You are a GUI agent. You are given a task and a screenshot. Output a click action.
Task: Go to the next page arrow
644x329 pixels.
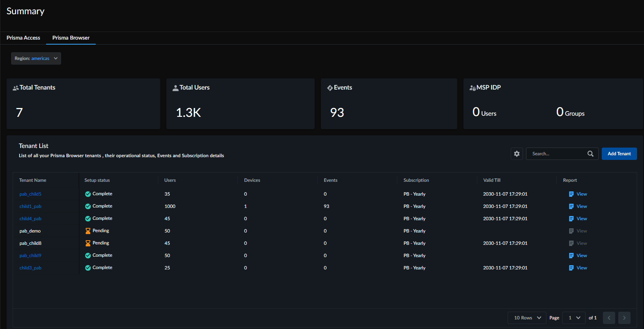[624, 318]
